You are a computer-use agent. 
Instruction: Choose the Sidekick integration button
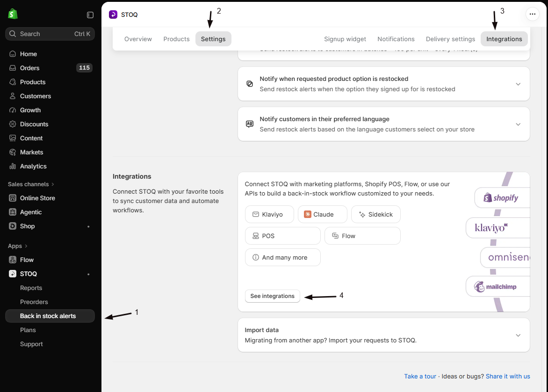376,214
